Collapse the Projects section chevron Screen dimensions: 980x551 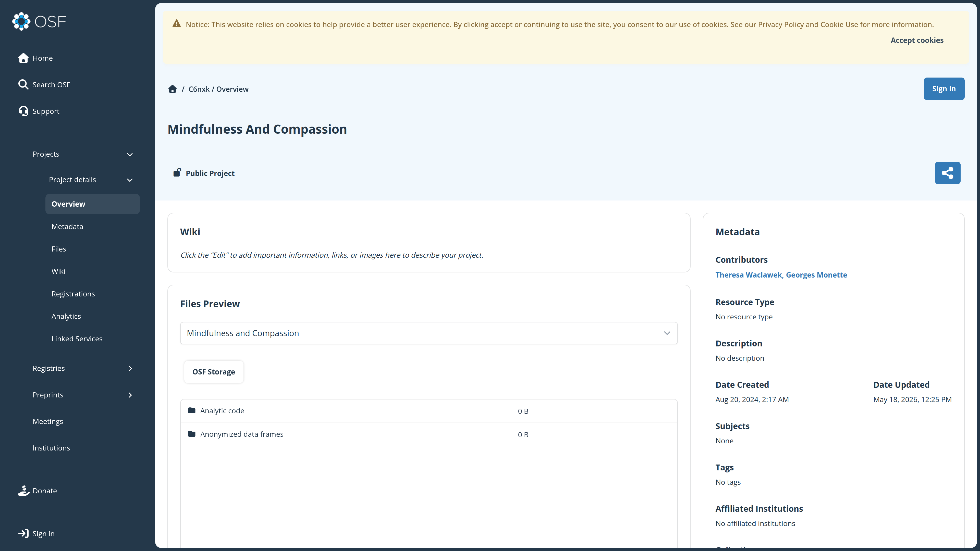[x=130, y=154]
